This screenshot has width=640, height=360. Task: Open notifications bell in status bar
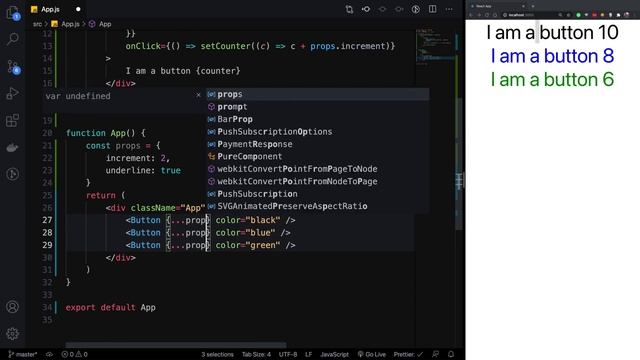point(451,354)
